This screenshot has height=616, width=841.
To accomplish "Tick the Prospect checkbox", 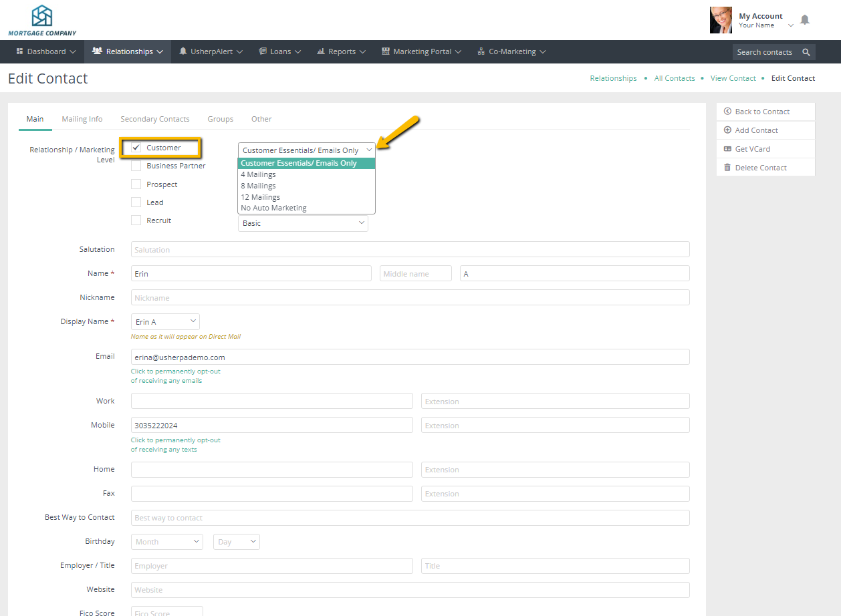I will point(136,184).
